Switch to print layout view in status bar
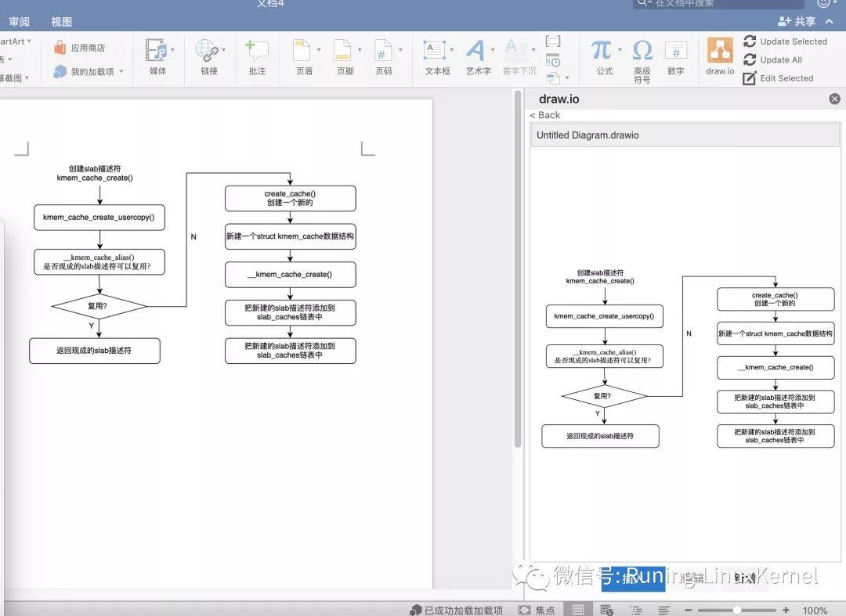 [578, 610]
